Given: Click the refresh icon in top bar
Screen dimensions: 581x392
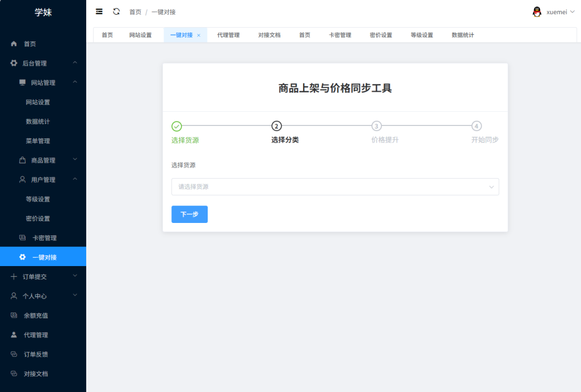Looking at the screenshot, I should [116, 11].
